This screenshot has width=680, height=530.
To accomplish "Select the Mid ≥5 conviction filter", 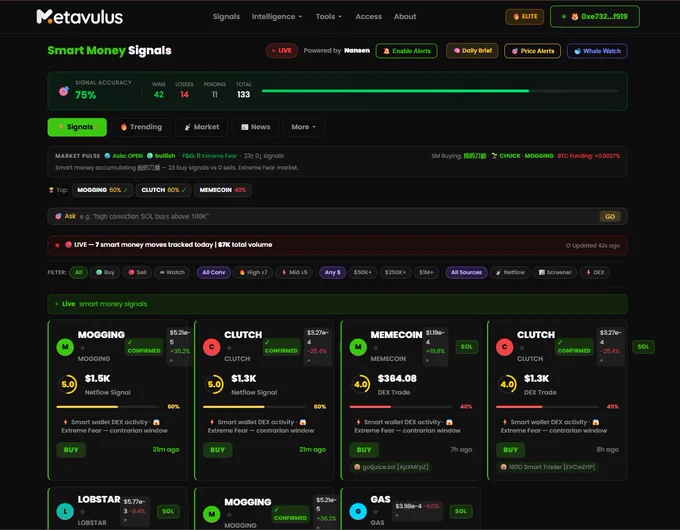I will [x=294, y=272].
